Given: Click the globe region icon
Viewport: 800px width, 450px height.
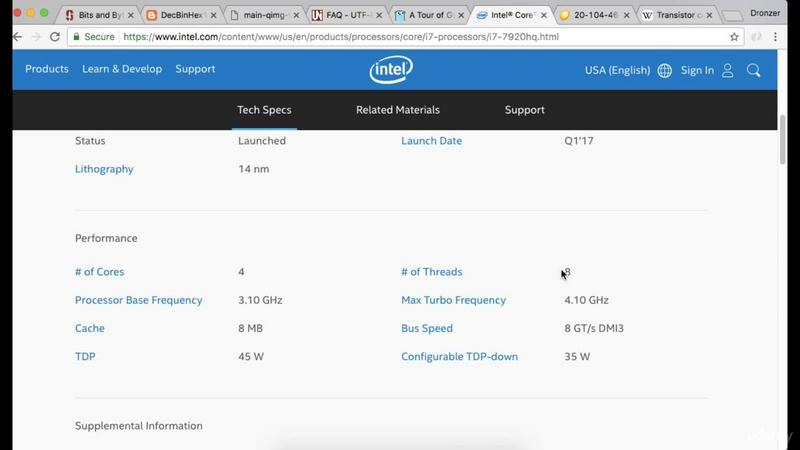Looking at the screenshot, I should 664,70.
